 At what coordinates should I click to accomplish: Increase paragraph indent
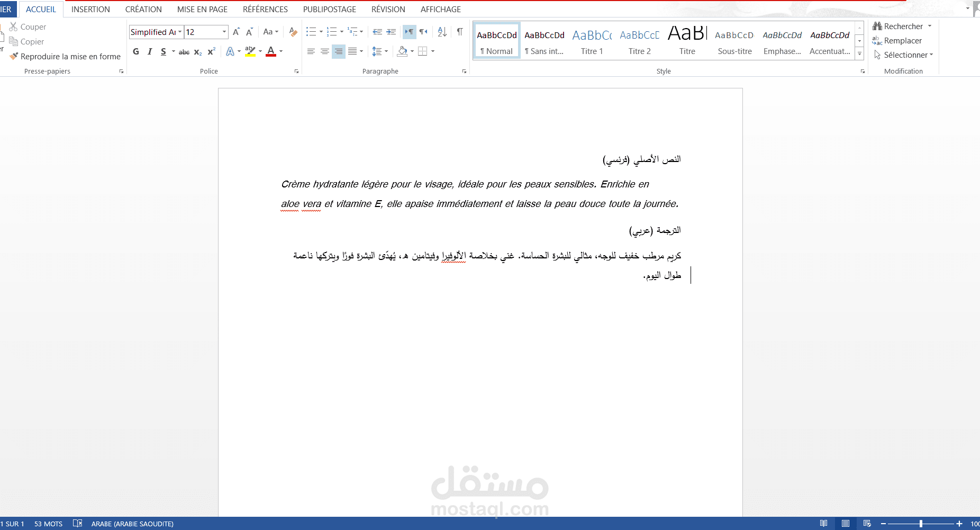(391, 32)
